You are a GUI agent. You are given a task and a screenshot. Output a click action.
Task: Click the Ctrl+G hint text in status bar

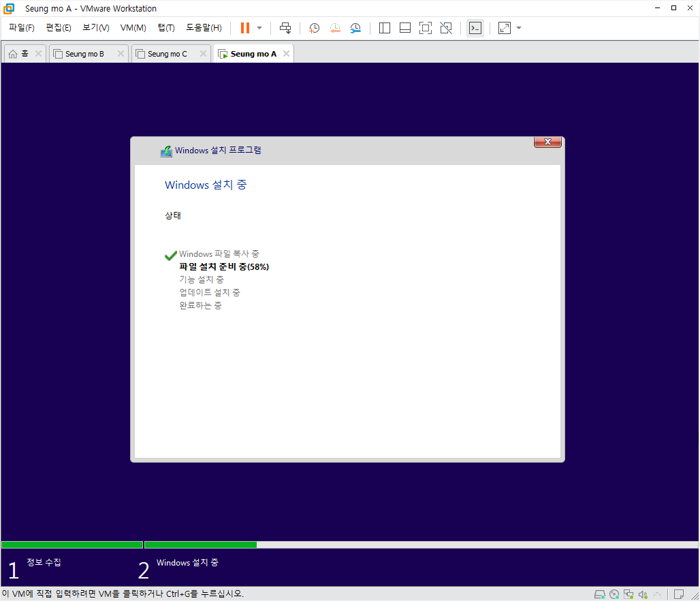[x=123, y=594]
